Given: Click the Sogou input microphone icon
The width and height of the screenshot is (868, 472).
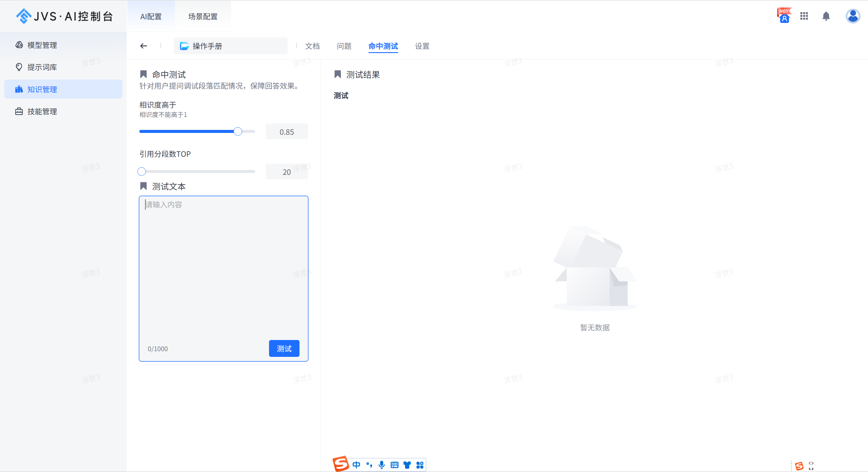Looking at the screenshot, I should (382, 465).
